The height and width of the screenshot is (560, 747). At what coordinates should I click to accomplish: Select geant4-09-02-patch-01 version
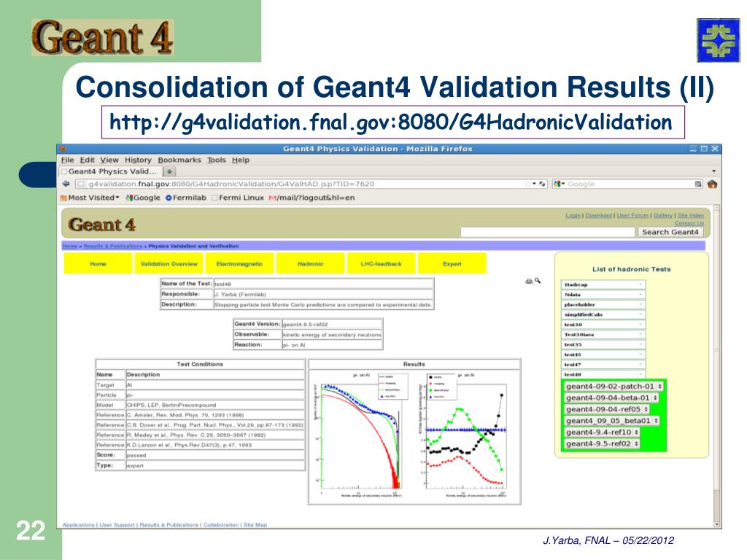614,386
